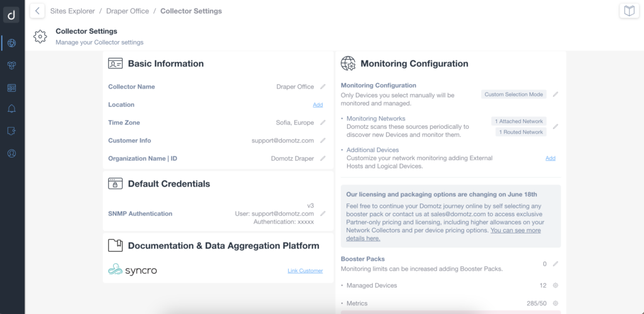The height and width of the screenshot is (314, 644).
Task: Click the Custom Selection Mode badge
Action: click(514, 94)
